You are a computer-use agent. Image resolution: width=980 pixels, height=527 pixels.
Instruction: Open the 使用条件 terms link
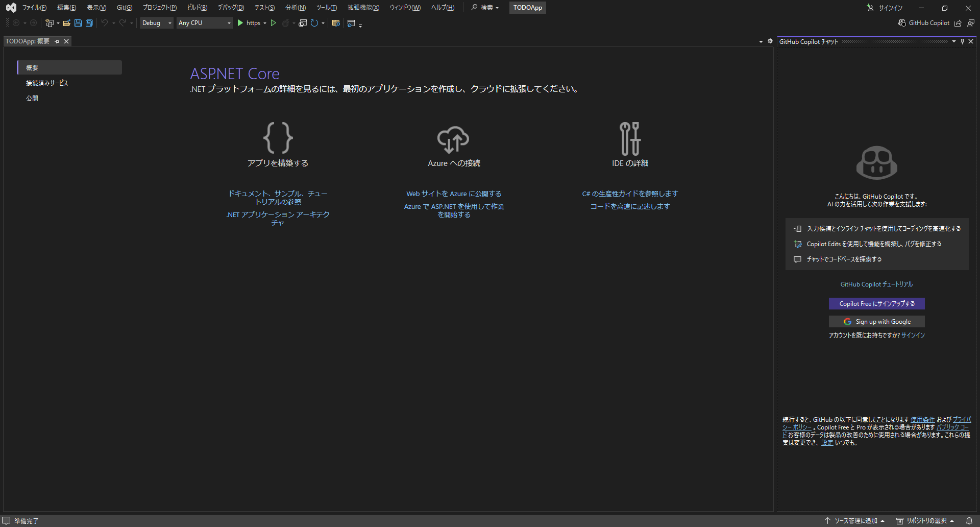pos(923,420)
